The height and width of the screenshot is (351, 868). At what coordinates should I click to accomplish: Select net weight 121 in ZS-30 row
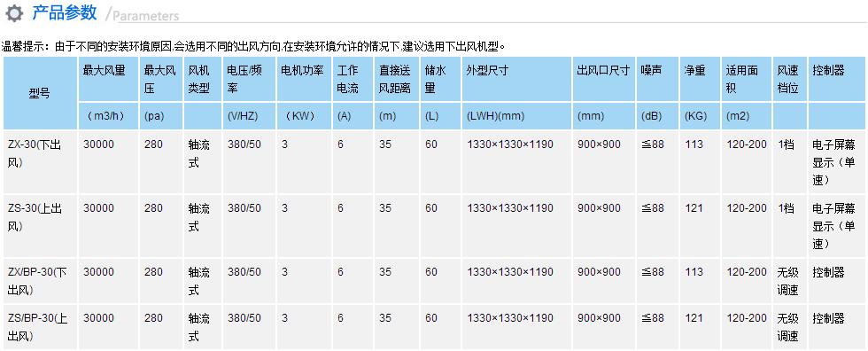tap(694, 208)
